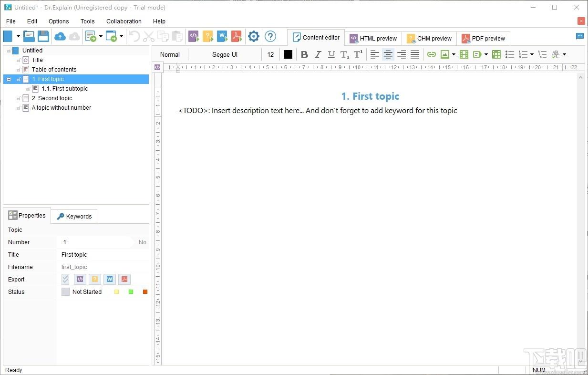Viewport: 588px width, 375px height.
Task: Export to PDF using the red toolbar icon
Action: pos(237,36)
